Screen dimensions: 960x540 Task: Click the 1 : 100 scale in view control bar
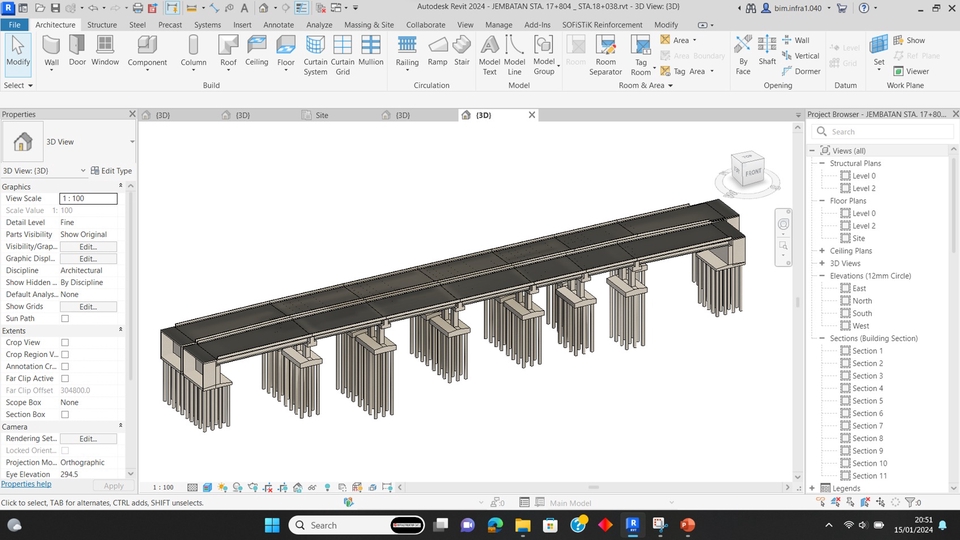(163, 487)
